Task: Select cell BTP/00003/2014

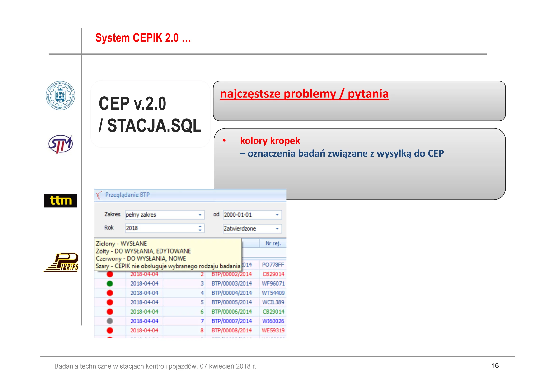Action: (232, 284)
